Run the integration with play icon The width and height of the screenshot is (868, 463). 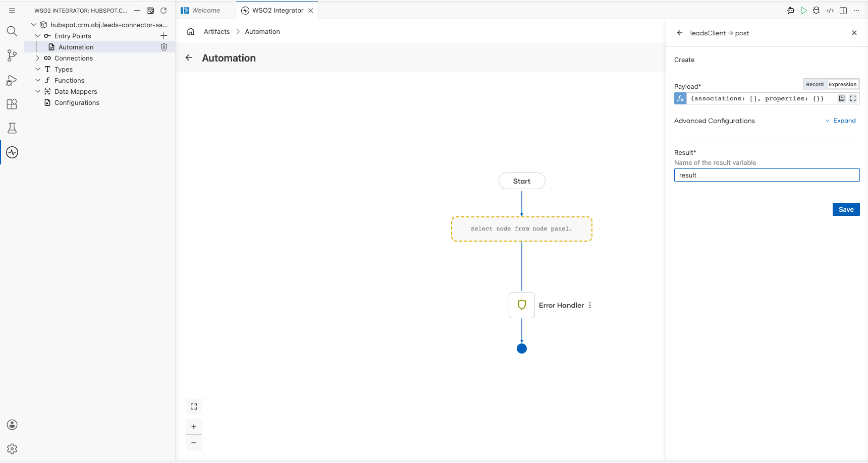(x=804, y=10)
